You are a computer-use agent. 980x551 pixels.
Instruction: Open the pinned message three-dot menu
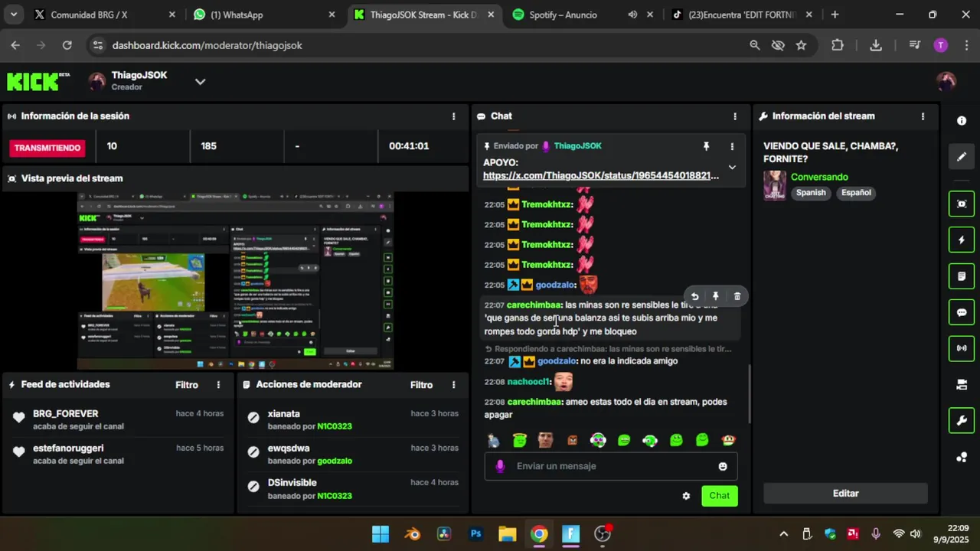(x=732, y=146)
